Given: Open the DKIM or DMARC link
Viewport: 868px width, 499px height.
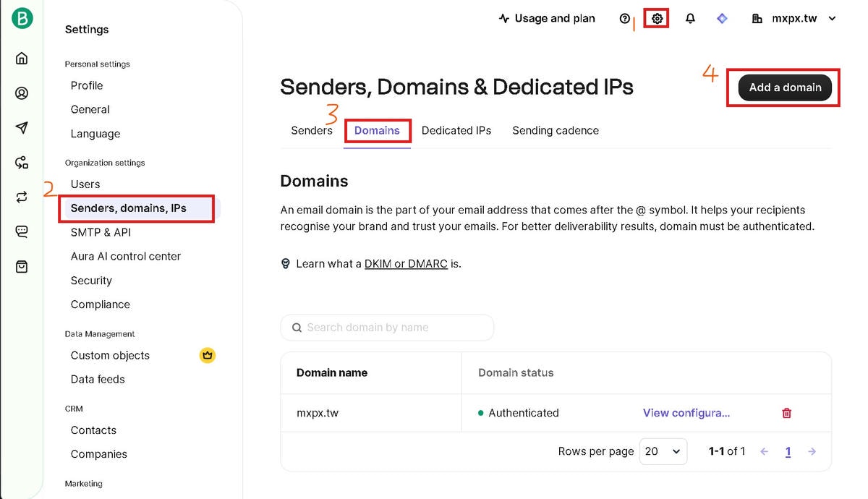Looking at the screenshot, I should tap(406, 264).
